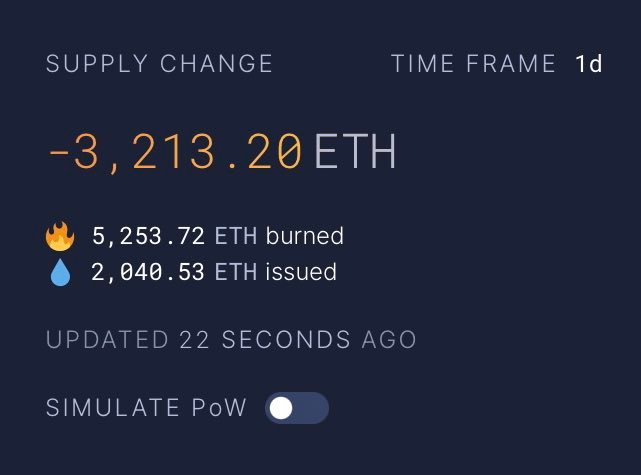Click the word burned
The image size is (641, 475).
pyautogui.click(x=304, y=237)
